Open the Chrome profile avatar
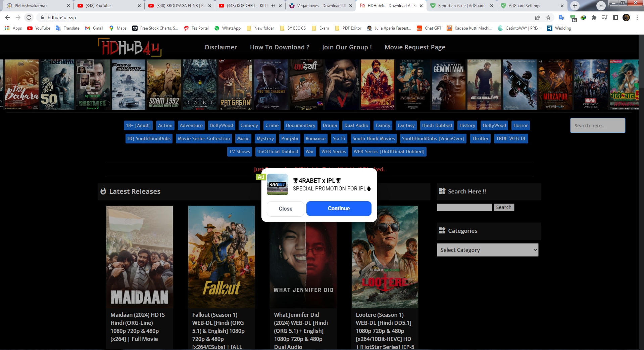Viewport: 644px width, 350px height. coord(626,17)
